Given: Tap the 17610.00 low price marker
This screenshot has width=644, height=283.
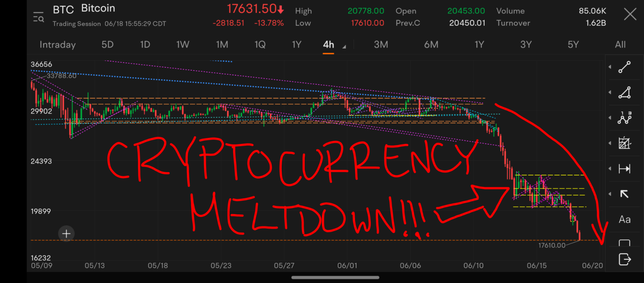Looking at the screenshot, I should click(552, 245).
